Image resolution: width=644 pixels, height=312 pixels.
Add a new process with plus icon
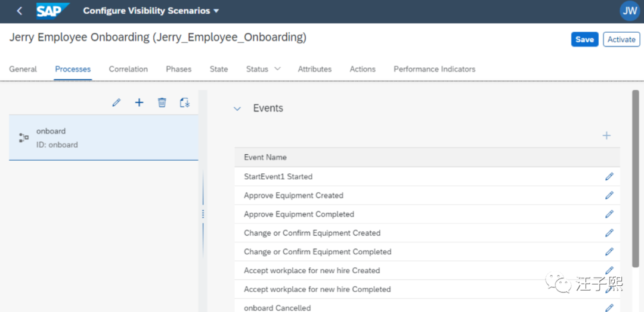tap(139, 103)
